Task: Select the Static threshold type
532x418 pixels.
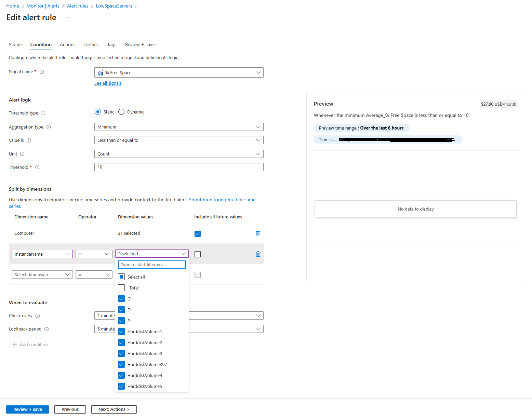Action: coord(98,112)
